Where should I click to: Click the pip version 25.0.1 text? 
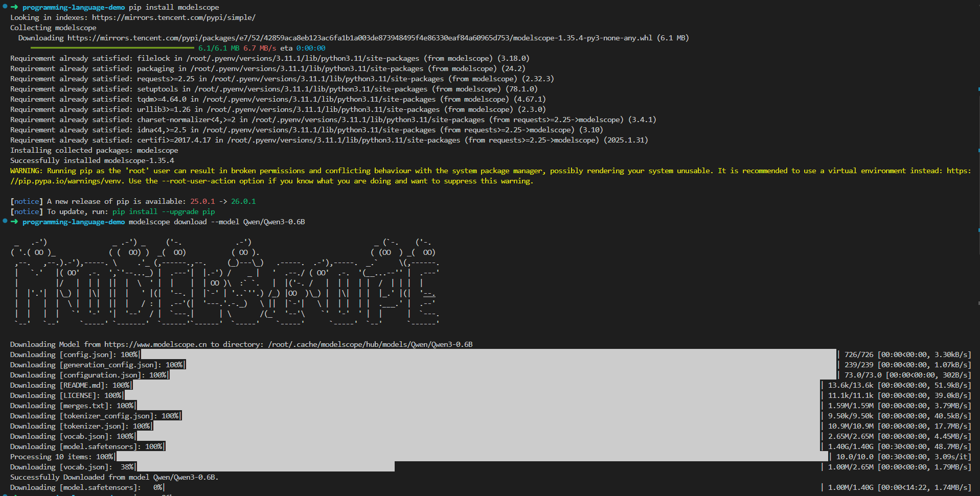(x=202, y=201)
